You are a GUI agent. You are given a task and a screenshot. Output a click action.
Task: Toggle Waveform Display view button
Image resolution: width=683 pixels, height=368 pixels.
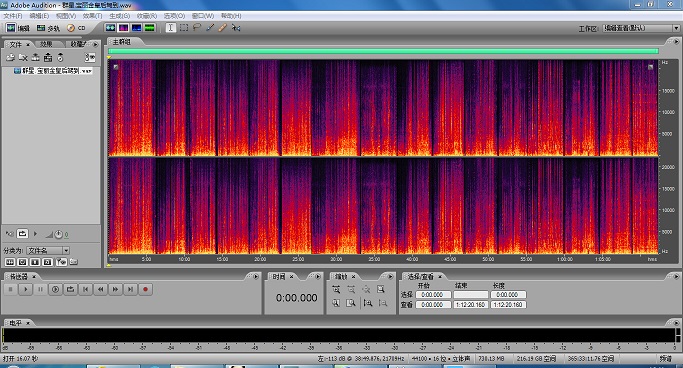(x=111, y=28)
